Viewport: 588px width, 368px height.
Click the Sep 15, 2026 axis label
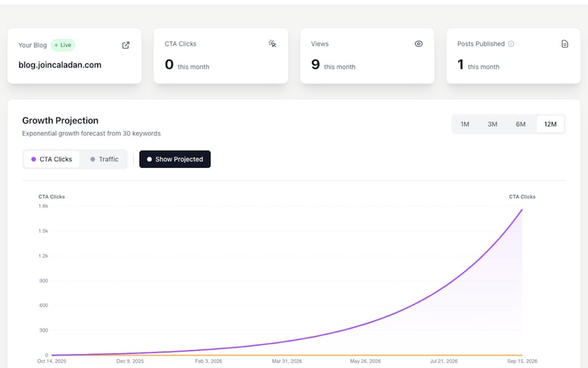(x=522, y=361)
